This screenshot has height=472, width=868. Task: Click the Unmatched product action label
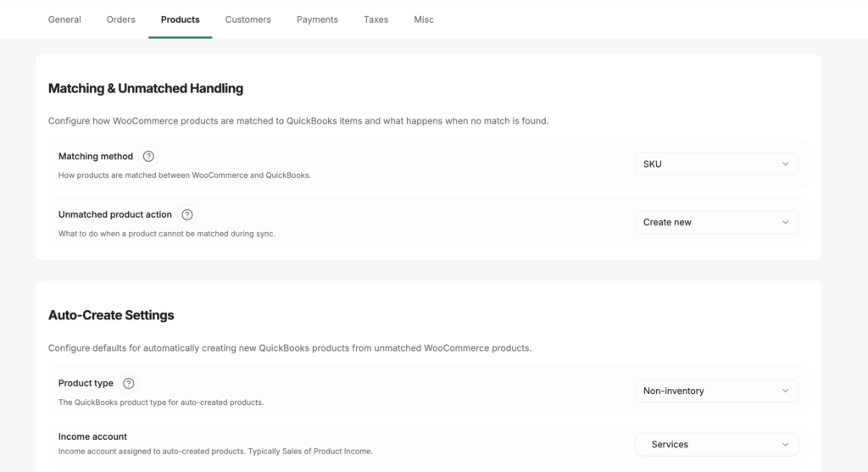(x=115, y=214)
